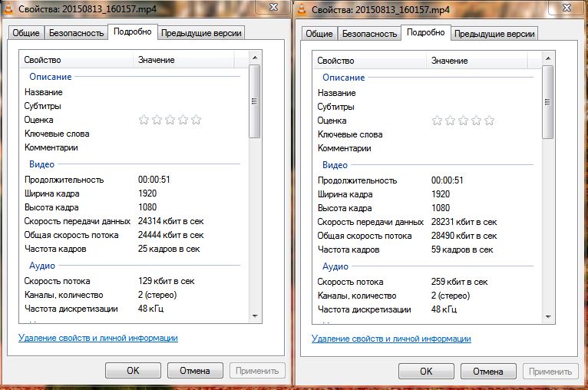Click Свойство column header in left window
Image resolution: width=588 pixels, height=390 pixels.
(77, 60)
